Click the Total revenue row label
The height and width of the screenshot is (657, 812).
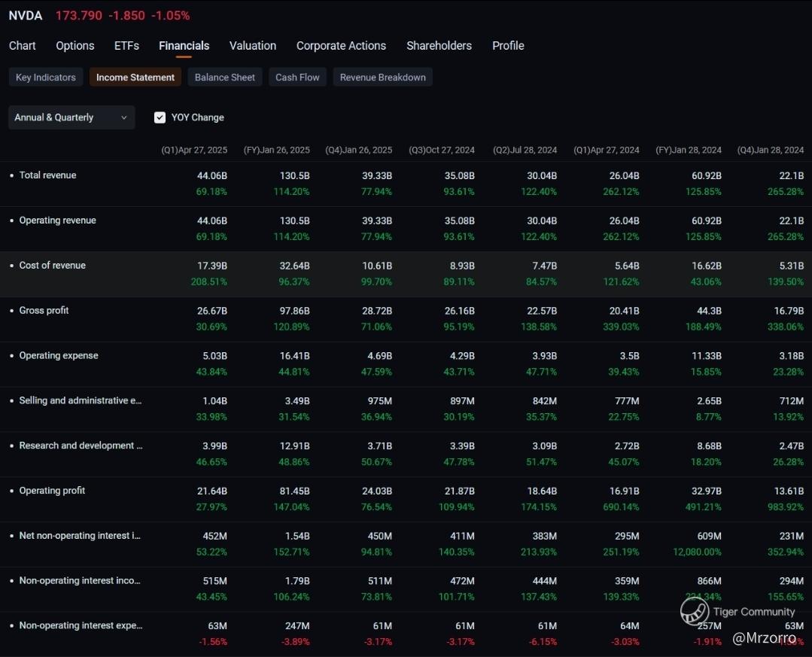coord(47,175)
